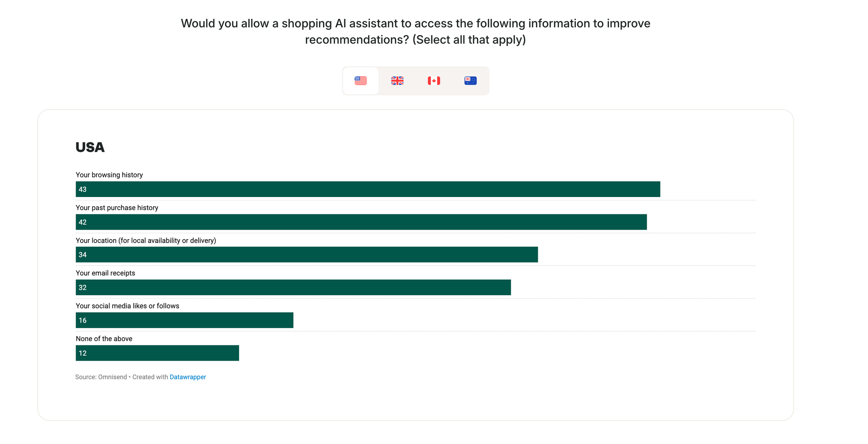Click the 'Your email receipts' bar

coord(293,287)
